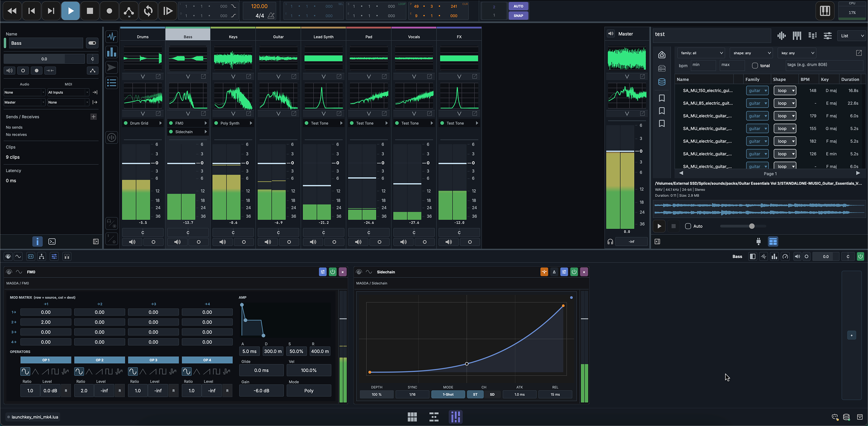Screen dimensions: 868x426
Task: Click the blue browser grid icon
Action: pyautogui.click(x=773, y=241)
